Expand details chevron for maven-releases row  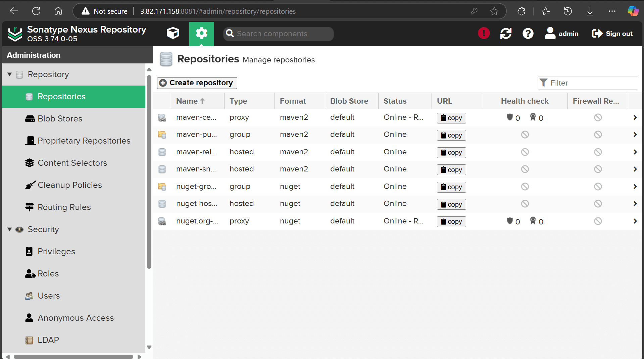(635, 152)
